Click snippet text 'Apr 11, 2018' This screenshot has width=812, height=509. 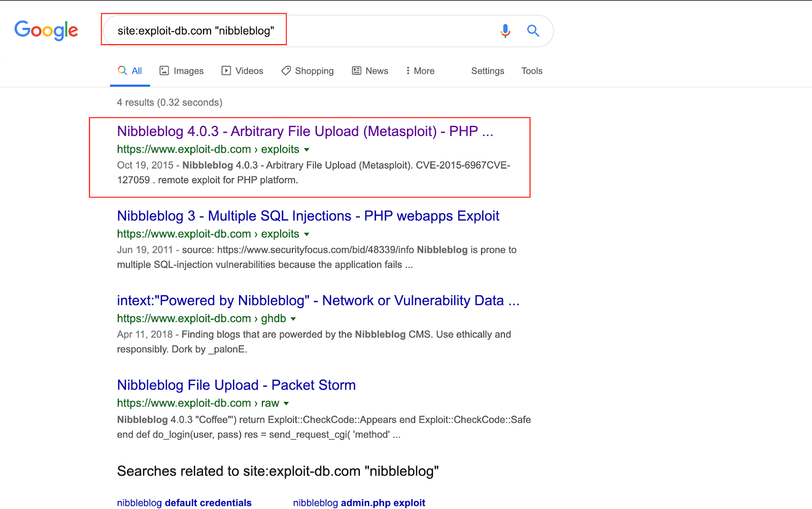click(145, 334)
